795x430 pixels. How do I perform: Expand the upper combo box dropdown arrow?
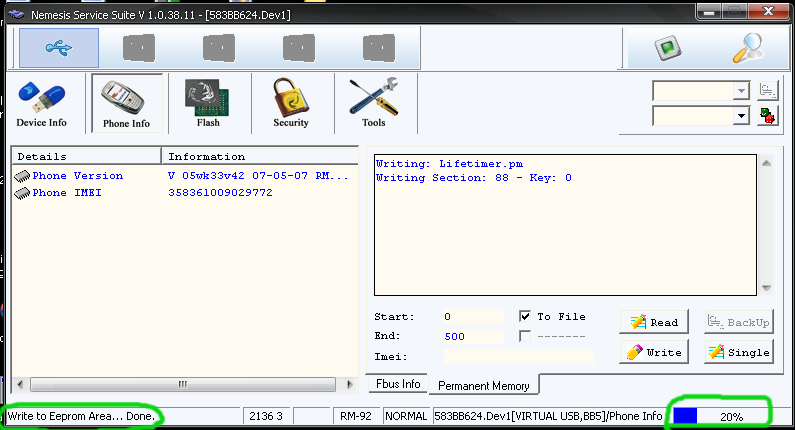pyautogui.click(x=741, y=91)
